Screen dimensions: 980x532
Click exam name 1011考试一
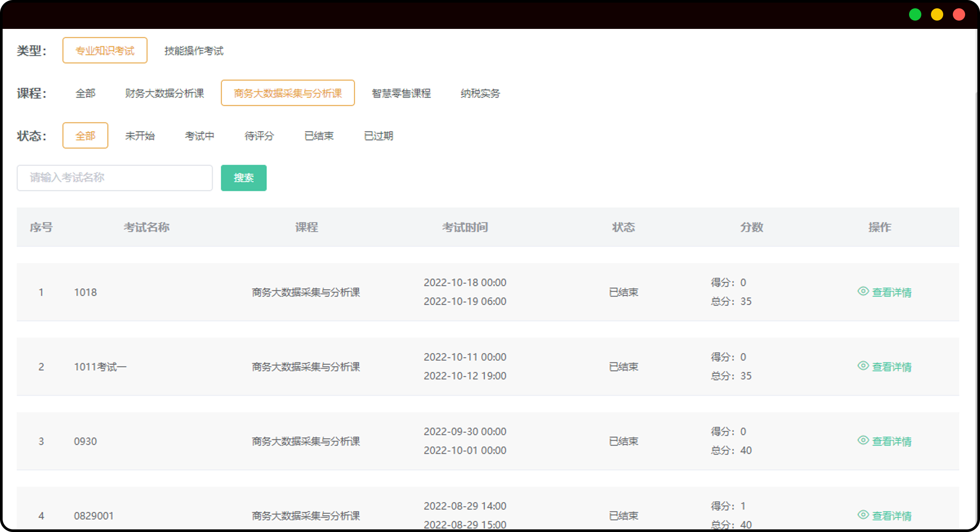[x=100, y=366]
